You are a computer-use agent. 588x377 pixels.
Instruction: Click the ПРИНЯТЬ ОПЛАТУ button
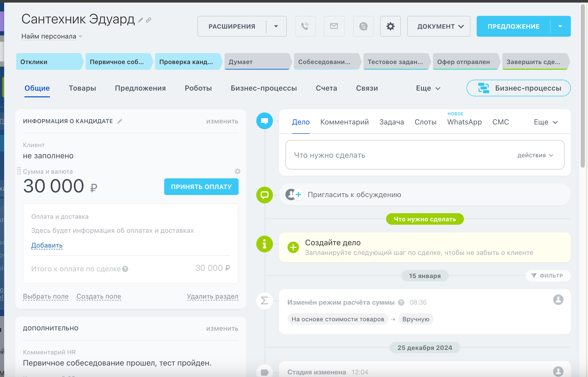(201, 187)
